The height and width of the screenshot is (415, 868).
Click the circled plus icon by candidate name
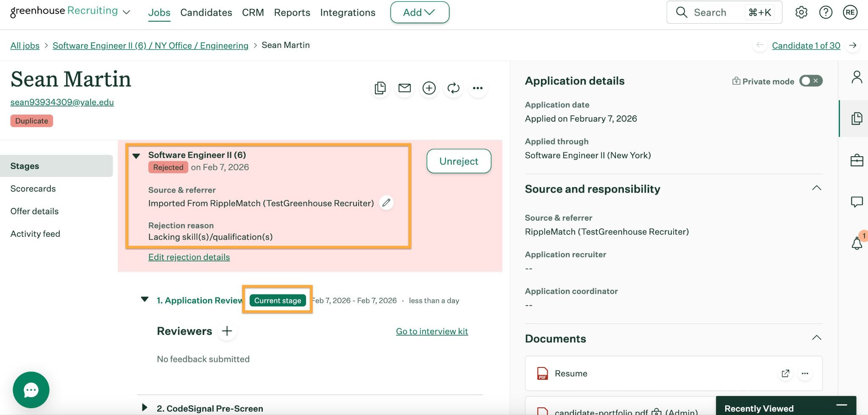coord(429,88)
